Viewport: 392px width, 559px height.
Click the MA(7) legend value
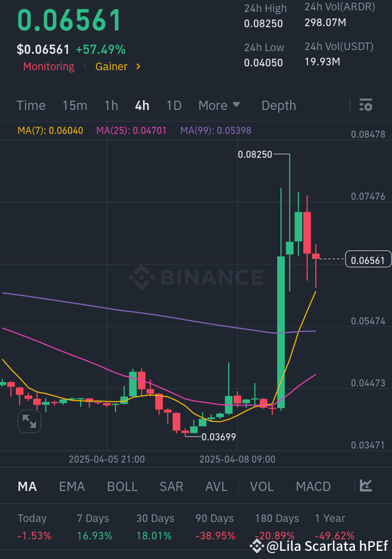(50, 130)
